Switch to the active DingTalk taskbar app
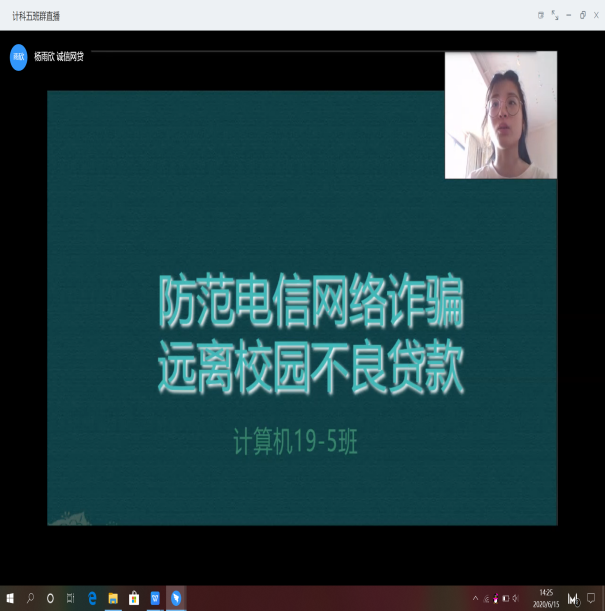 click(x=176, y=598)
